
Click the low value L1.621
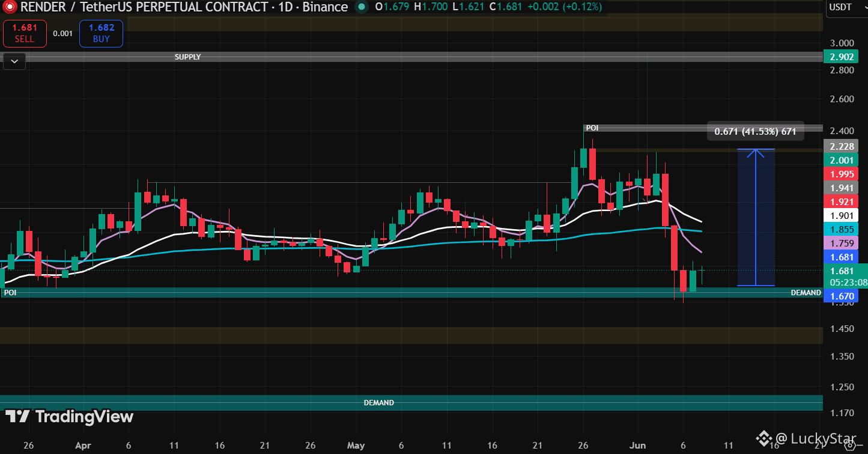coord(469,7)
